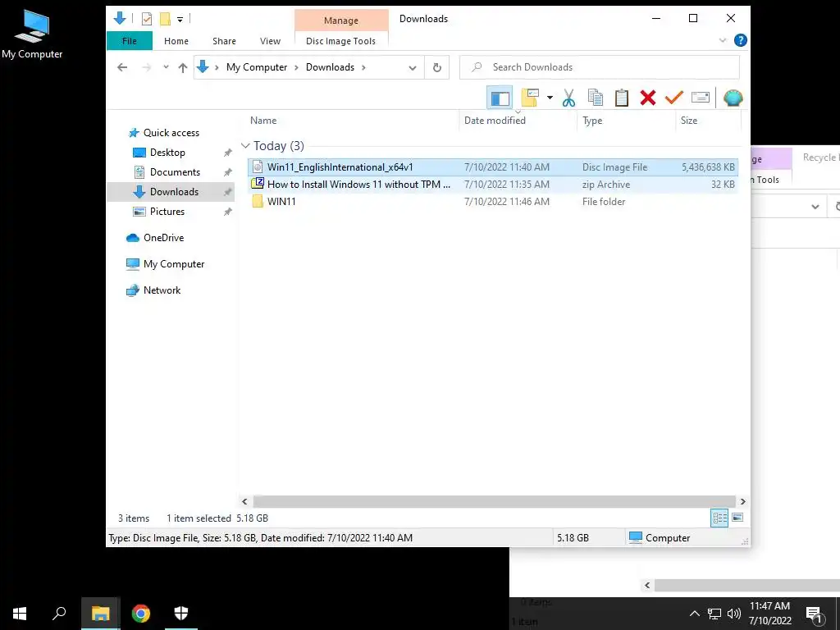
Task: Go back with the Back arrow
Action: [122, 67]
